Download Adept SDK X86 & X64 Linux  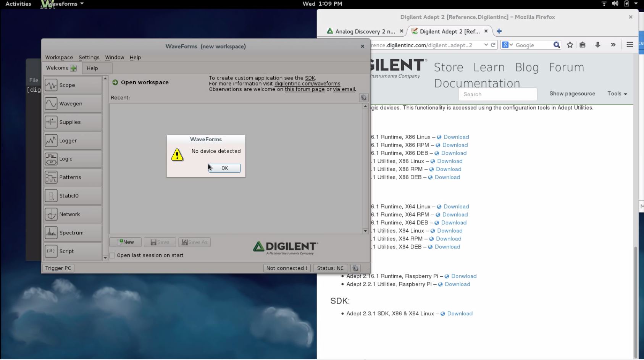pos(460,313)
